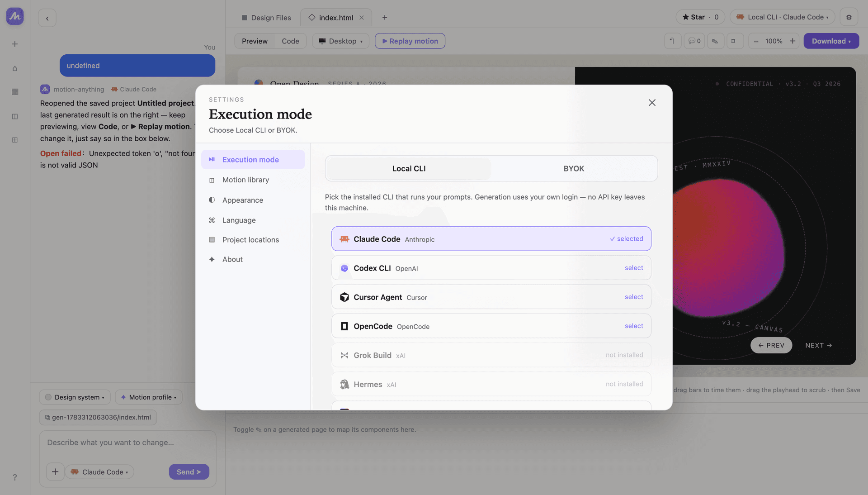Viewport: 868px width, 495px height.
Task: Click the Grok Build logo icon
Action: click(x=344, y=355)
